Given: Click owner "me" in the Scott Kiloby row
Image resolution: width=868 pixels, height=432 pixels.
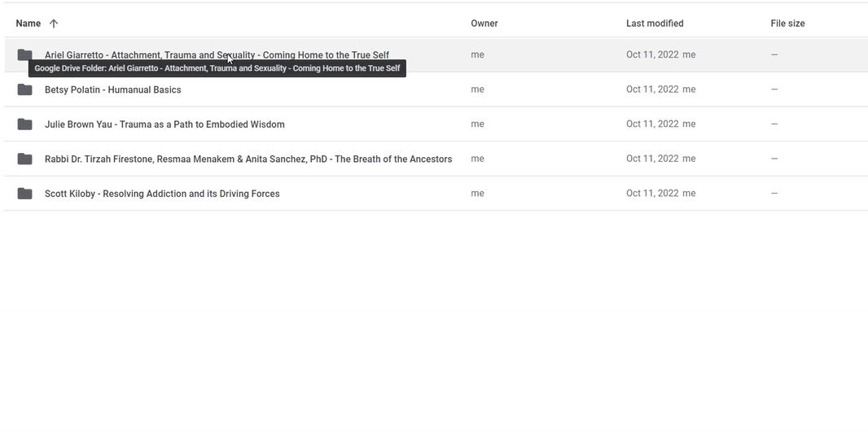Looking at the screenshot, I should (477, 194).
